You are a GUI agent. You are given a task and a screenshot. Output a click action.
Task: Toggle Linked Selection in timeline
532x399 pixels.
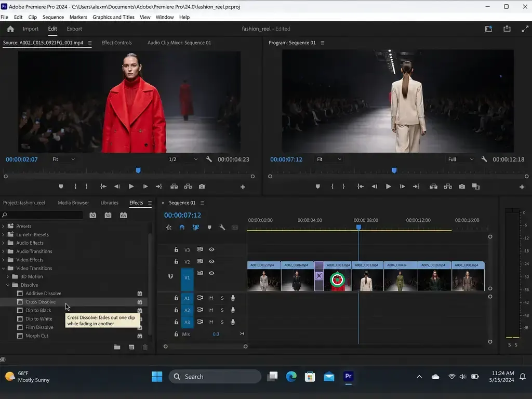[x=196, y=228]
